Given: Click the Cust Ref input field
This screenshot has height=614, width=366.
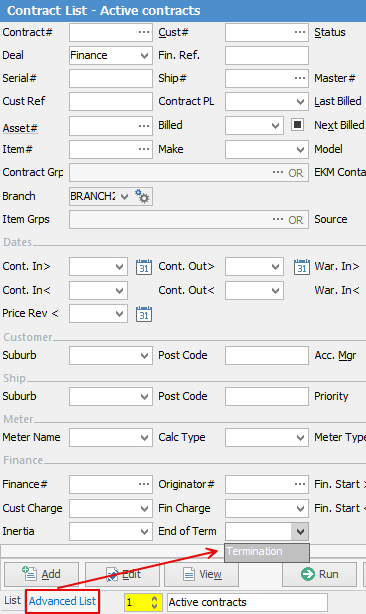Looking at the screenshot, I should (111, 101).
